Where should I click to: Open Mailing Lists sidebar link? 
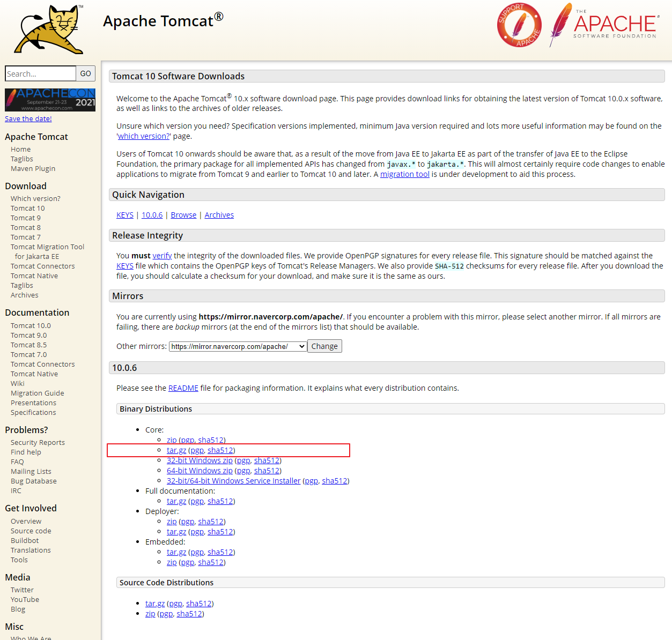31,471
